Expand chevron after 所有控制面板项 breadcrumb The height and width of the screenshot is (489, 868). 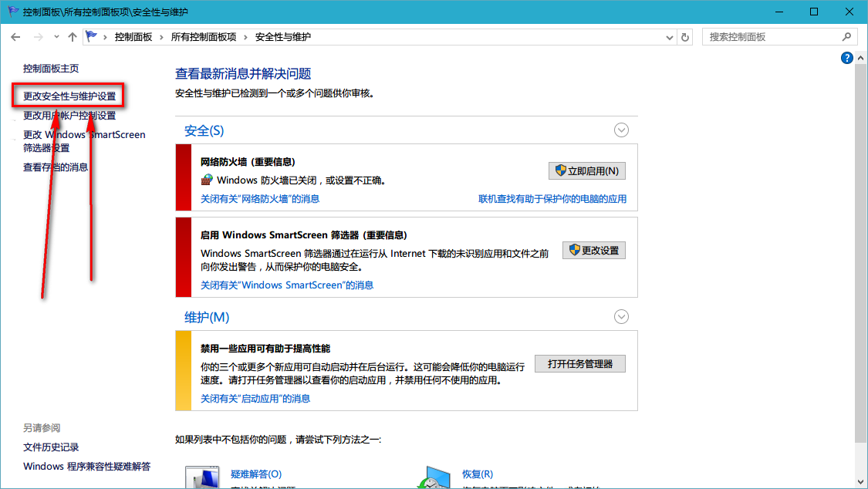pos(246,37)
